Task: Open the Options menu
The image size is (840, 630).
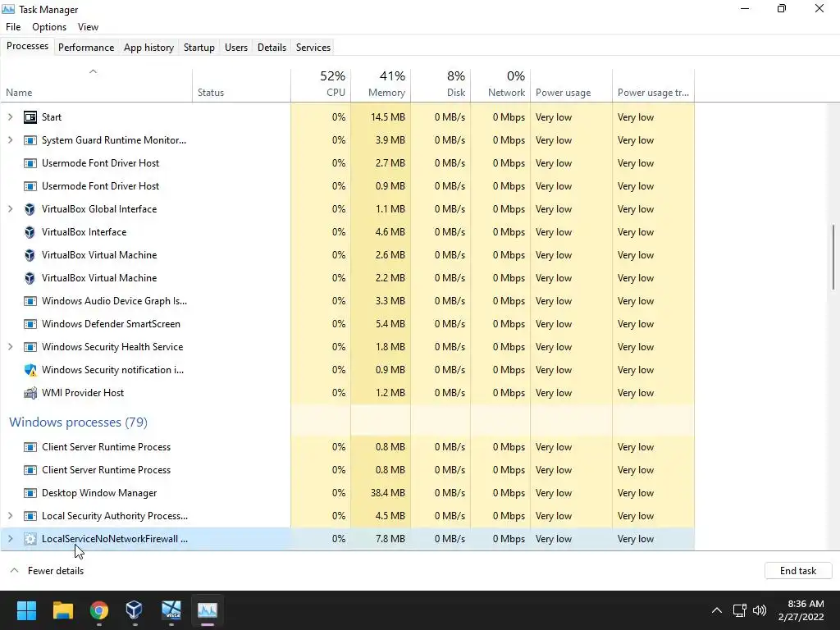Action: tap(49, 27)
